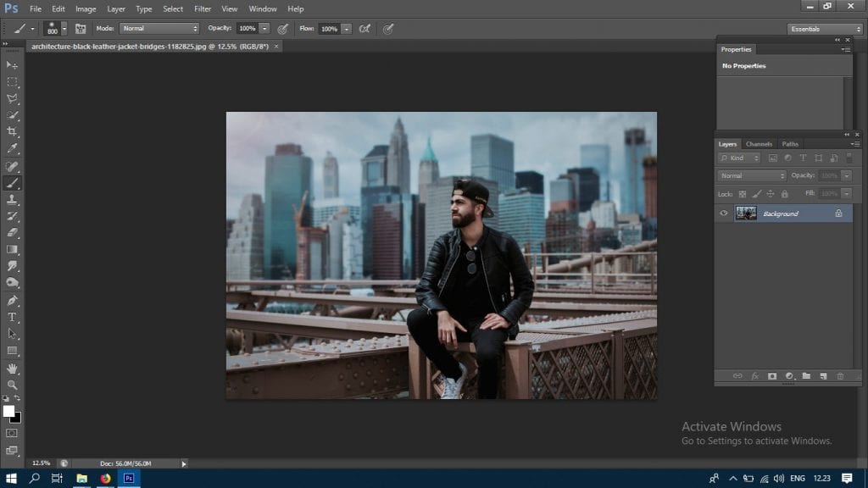
Task: Open the brush Mode dropdown
Action: 159,28
